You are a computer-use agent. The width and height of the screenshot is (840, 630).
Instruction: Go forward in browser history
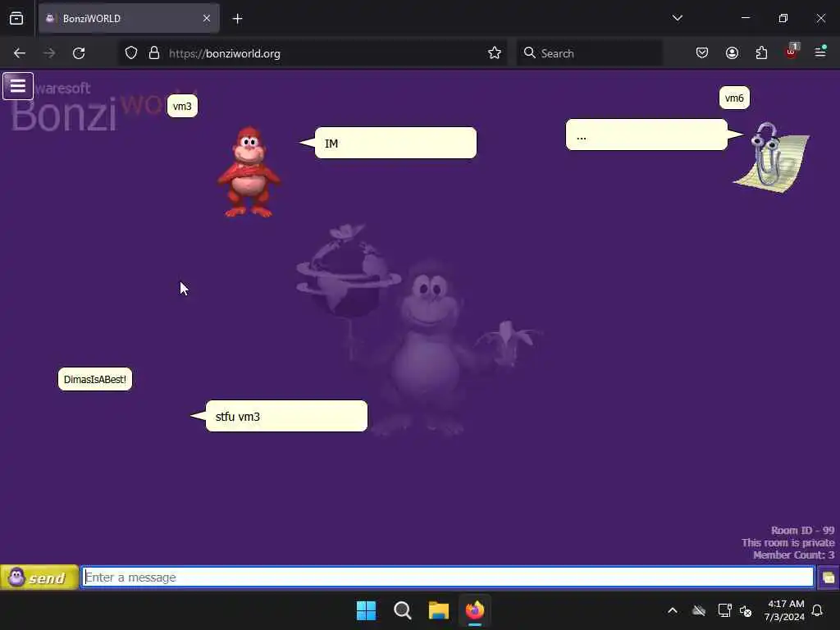(49, 53)
